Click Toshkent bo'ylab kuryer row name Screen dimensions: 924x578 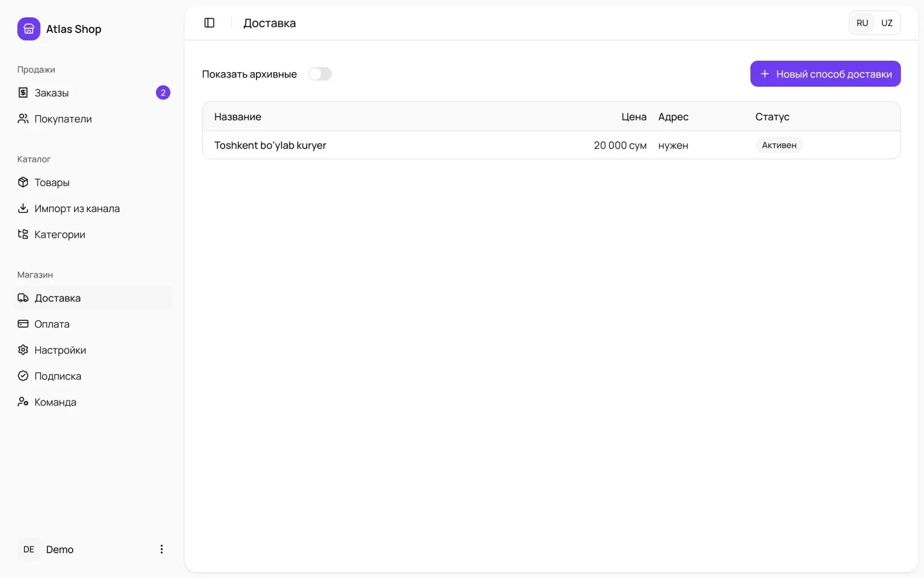270,145
